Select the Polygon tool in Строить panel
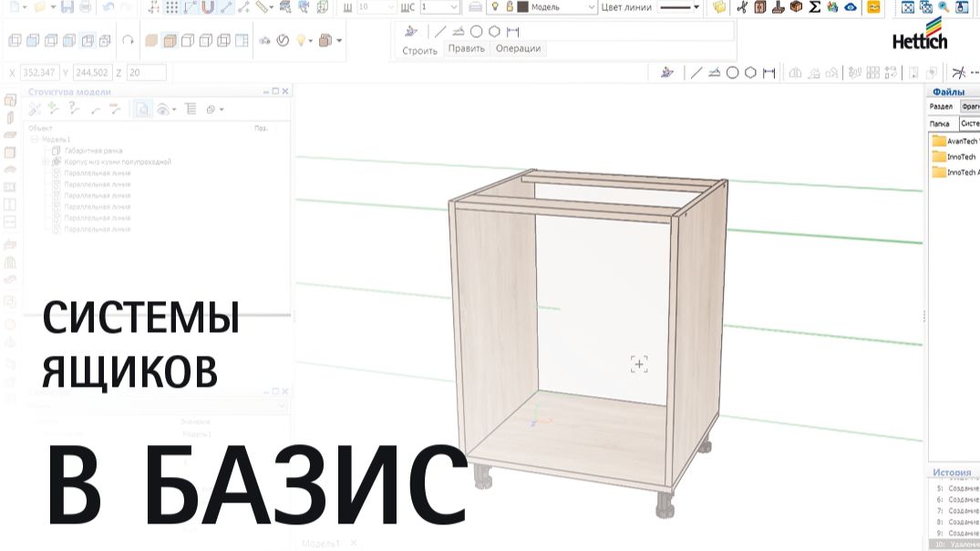The height and width of the screenshot is (551, 980). point(494,31)
